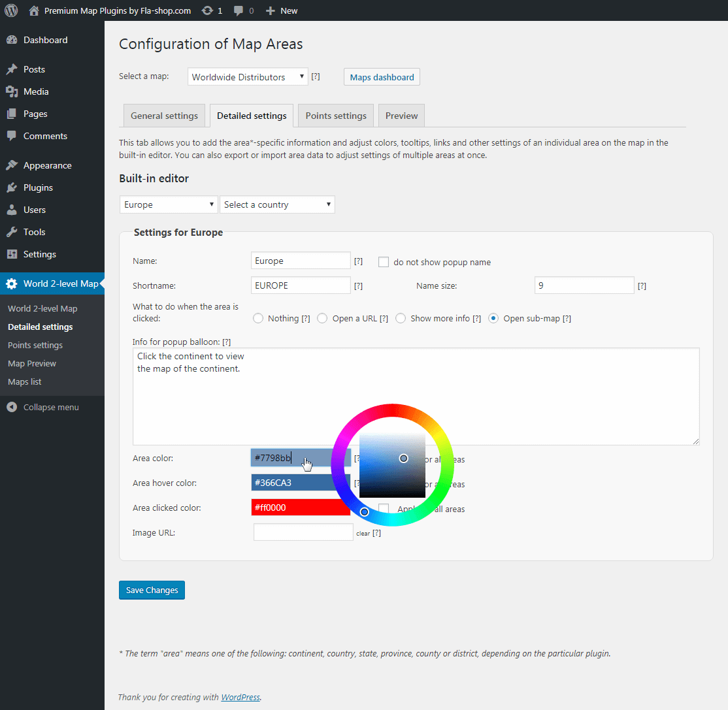Click the Users person icon
Screen dimensions: 728x710
click(x=12, y=210)
